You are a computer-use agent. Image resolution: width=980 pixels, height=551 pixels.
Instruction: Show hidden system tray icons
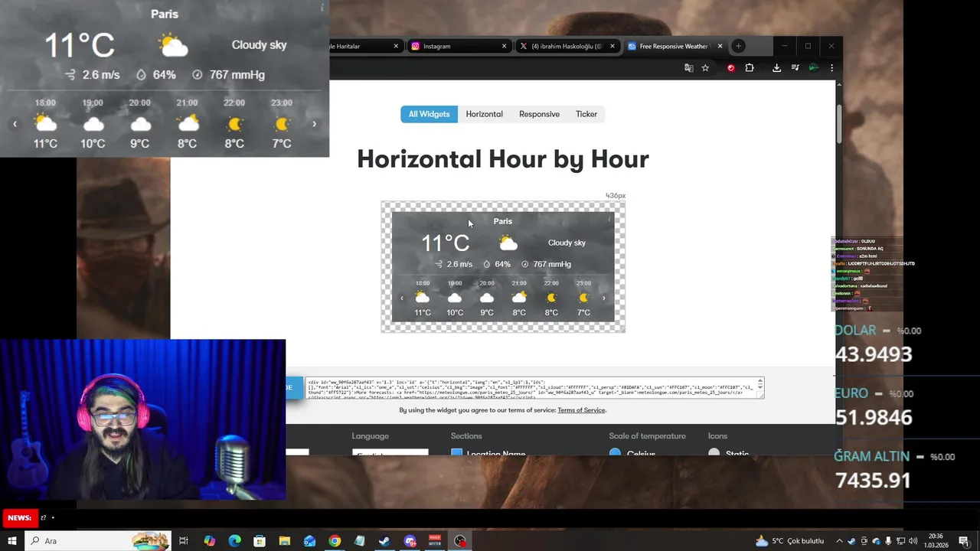[x=839, y=541]
